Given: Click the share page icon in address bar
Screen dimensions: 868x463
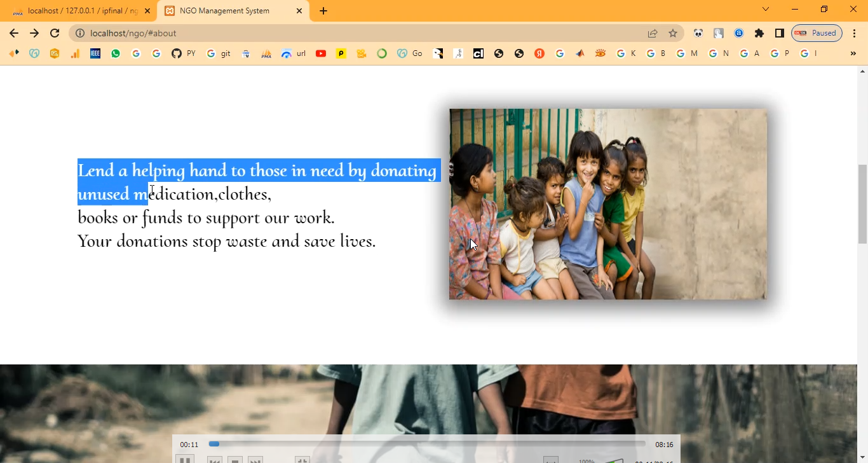Looking at the screenshot, I should point(653,33).
